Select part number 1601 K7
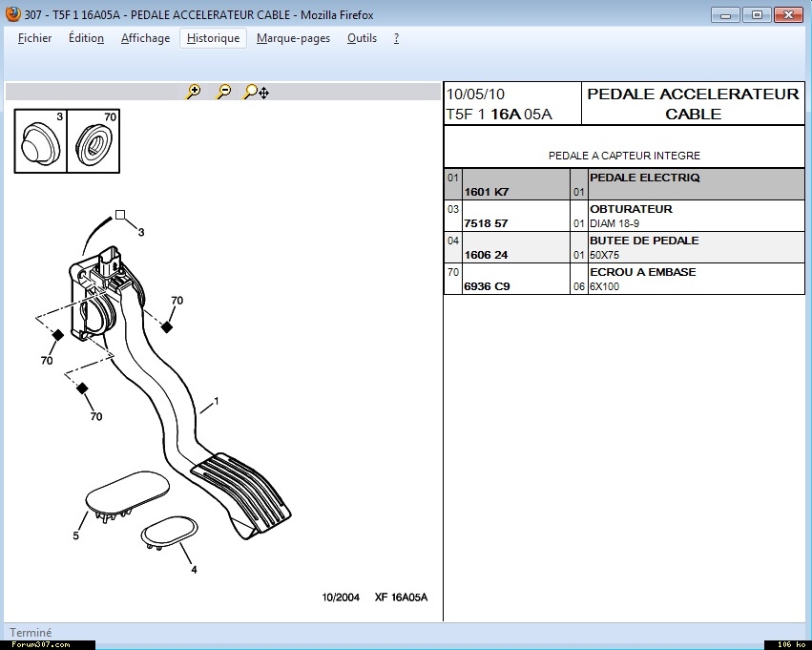The height and width of the screenshot is (650, 812). [487, 192]
